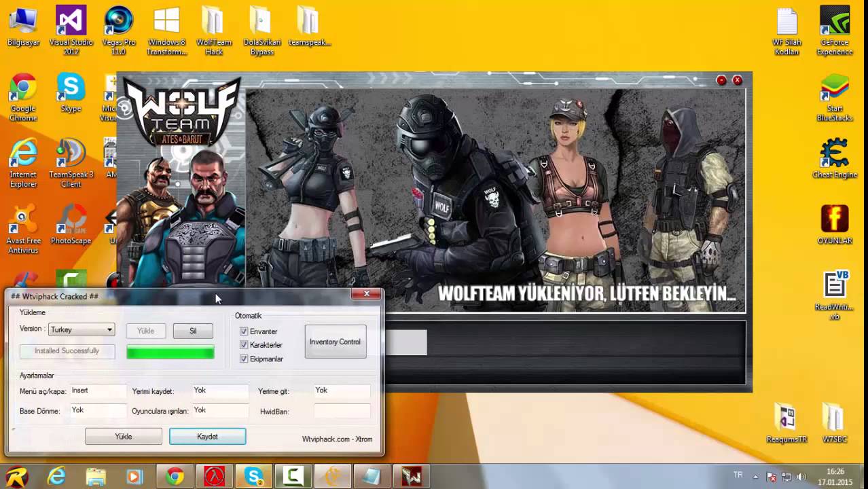
Task: Click the volume tray icon
Action: [x=802, y=477]
